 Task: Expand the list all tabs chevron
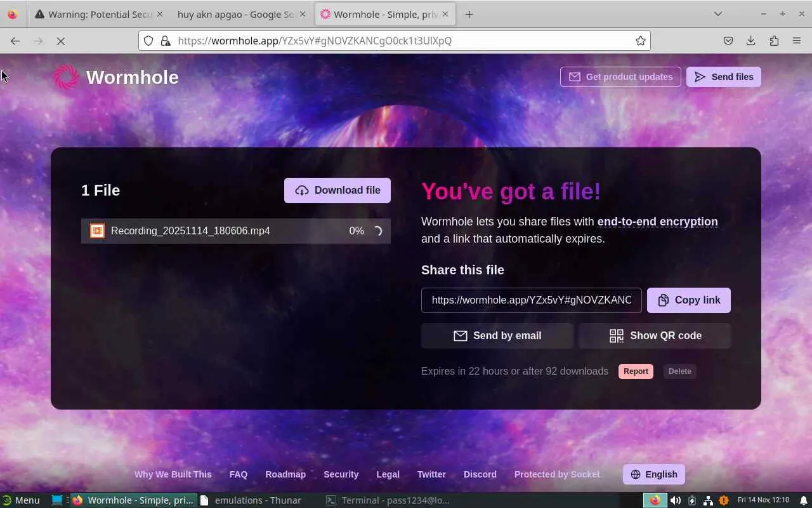(x=718, y=14)
